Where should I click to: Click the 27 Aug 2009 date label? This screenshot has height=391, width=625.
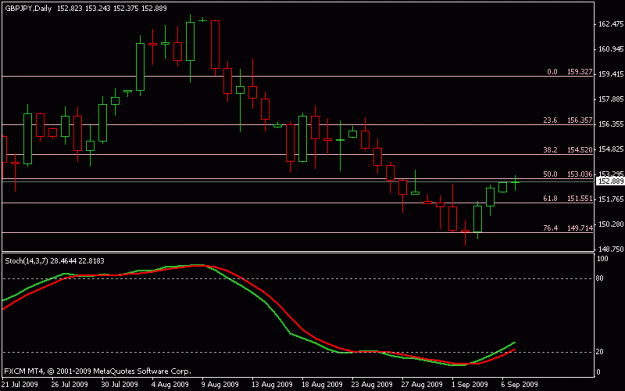pos(422,385)
